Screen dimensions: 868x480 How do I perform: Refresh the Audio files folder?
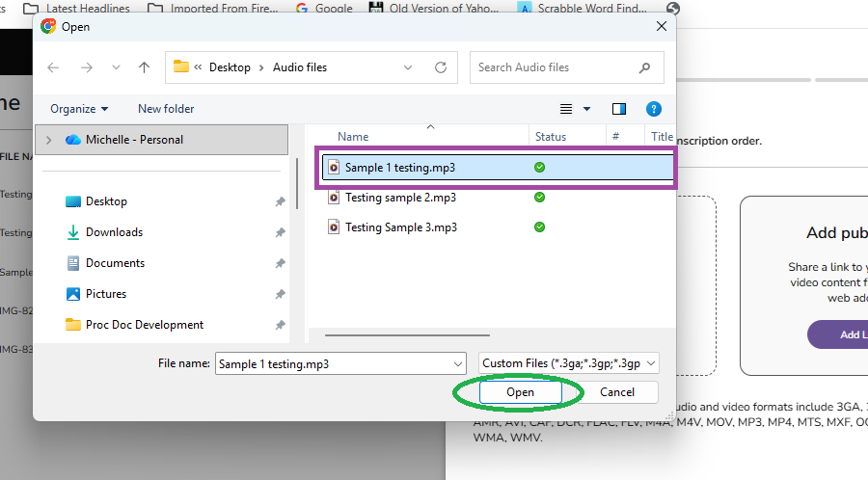441,67
